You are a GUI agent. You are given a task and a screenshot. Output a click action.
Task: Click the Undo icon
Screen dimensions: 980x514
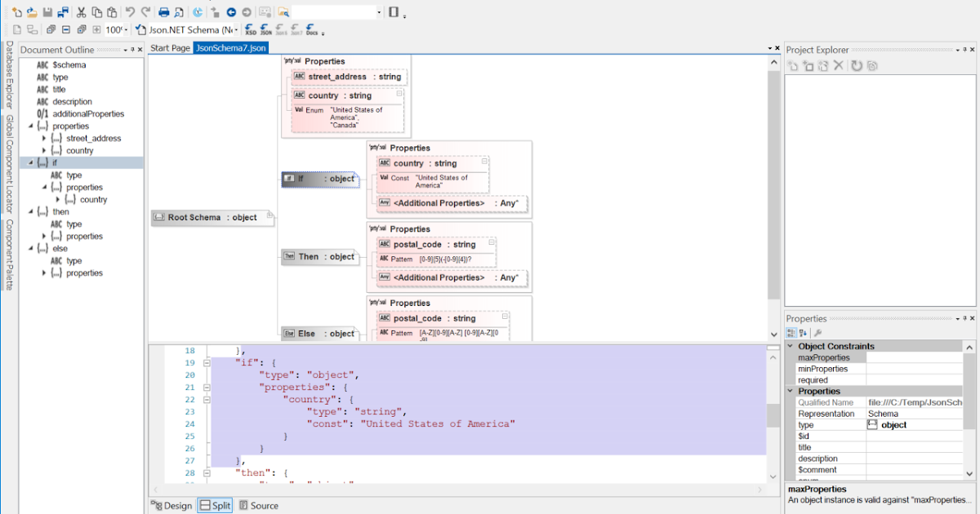click(x=130, y=12)
